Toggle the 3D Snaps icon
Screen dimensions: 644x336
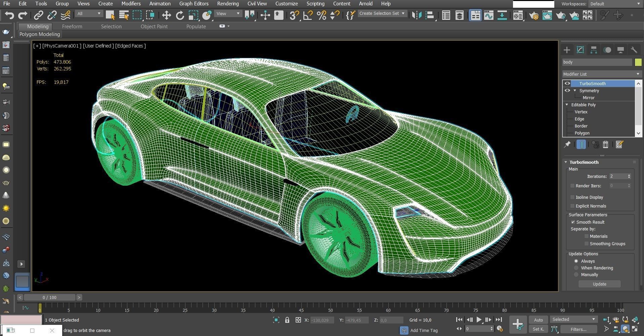(x=294, y=15)
